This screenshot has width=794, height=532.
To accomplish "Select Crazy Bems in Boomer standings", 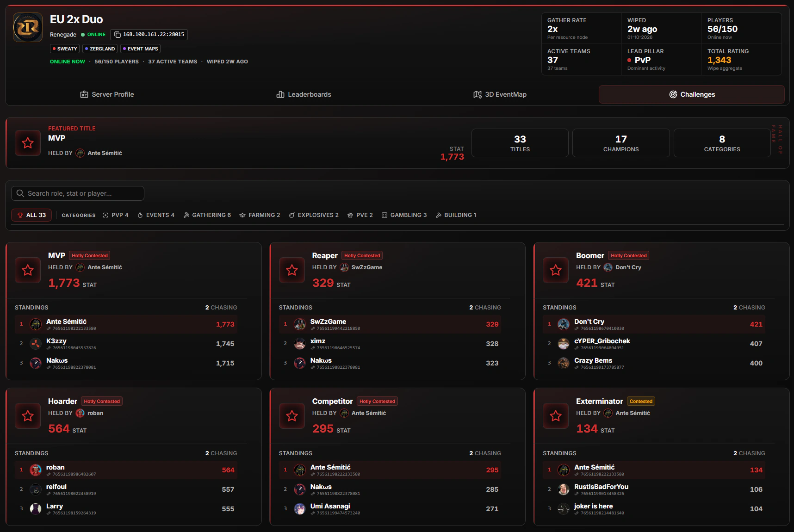I will [654, 363].
